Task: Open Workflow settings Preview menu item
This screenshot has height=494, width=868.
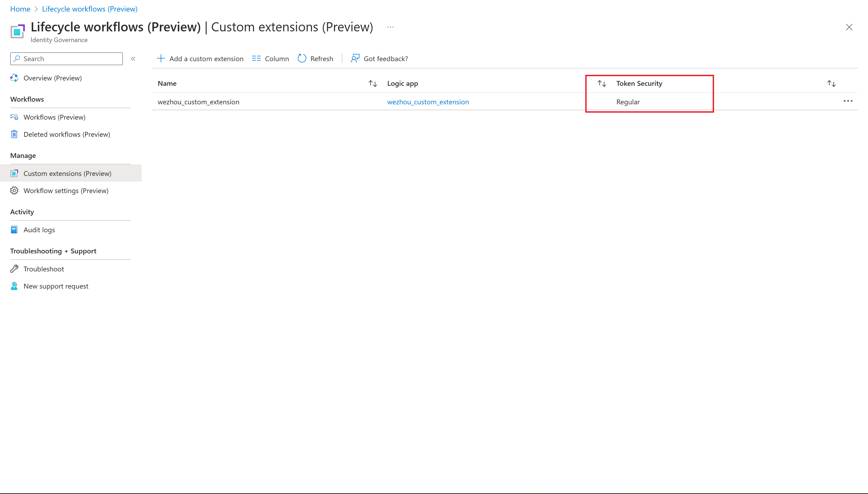Action: pos(65,190)
